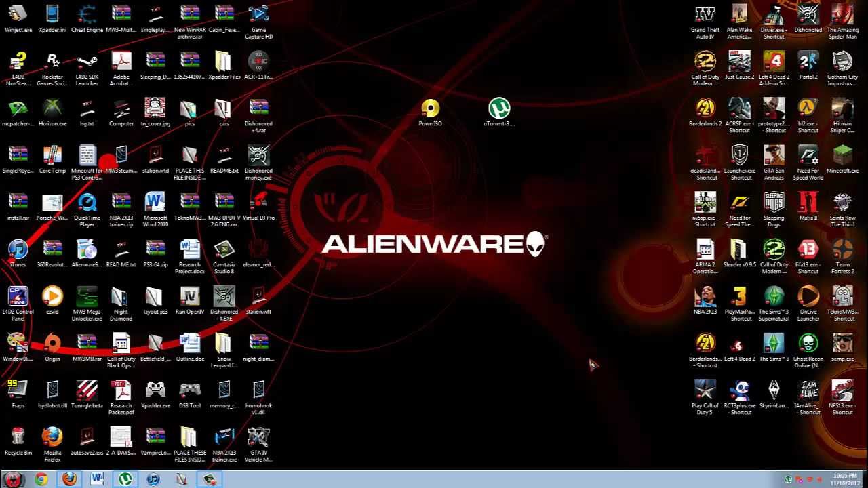Select the Minecraft.exe icon
The image size is (868, 488).
point(842,159)
